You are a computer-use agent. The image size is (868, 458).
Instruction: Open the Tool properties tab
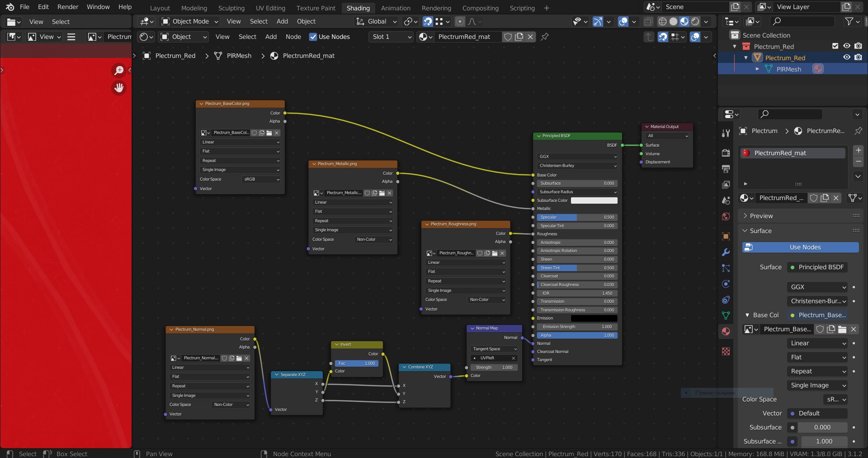(726, 133)
